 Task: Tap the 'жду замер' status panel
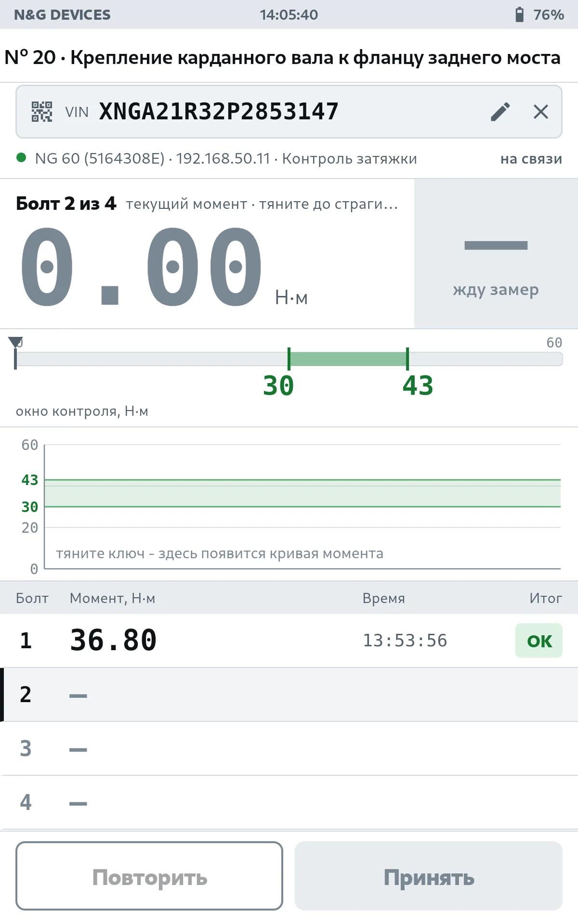pos(496,254)
